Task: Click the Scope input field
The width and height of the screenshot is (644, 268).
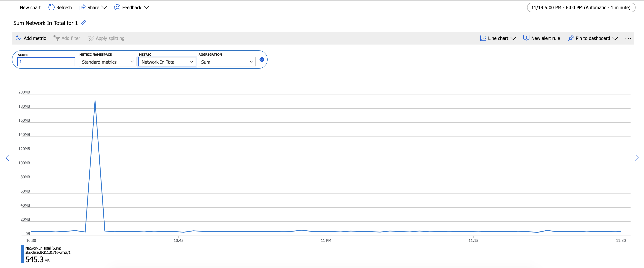Action: (46, 62)
